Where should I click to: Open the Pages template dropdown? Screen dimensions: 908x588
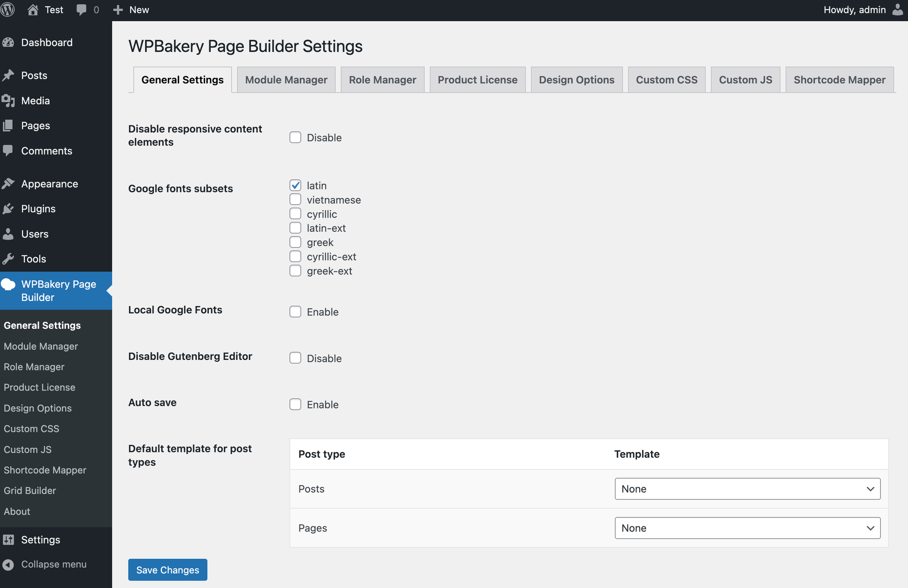click(747, 528)
